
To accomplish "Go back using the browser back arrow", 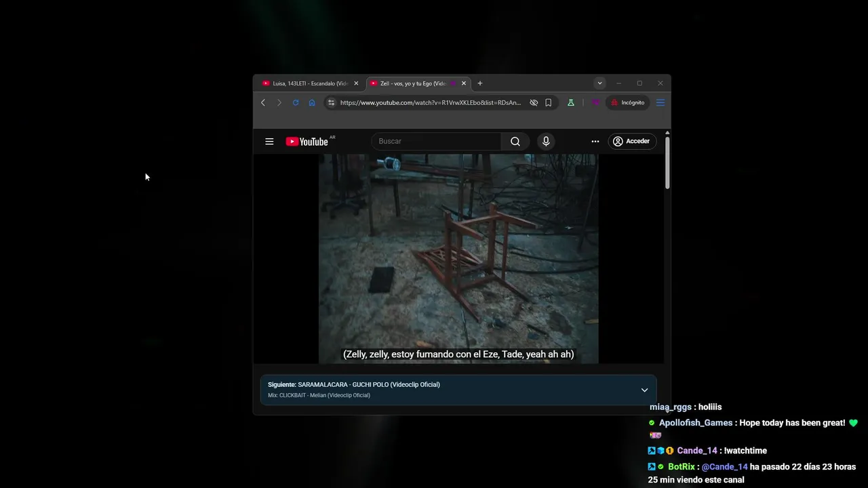I will tap(263, 102).
